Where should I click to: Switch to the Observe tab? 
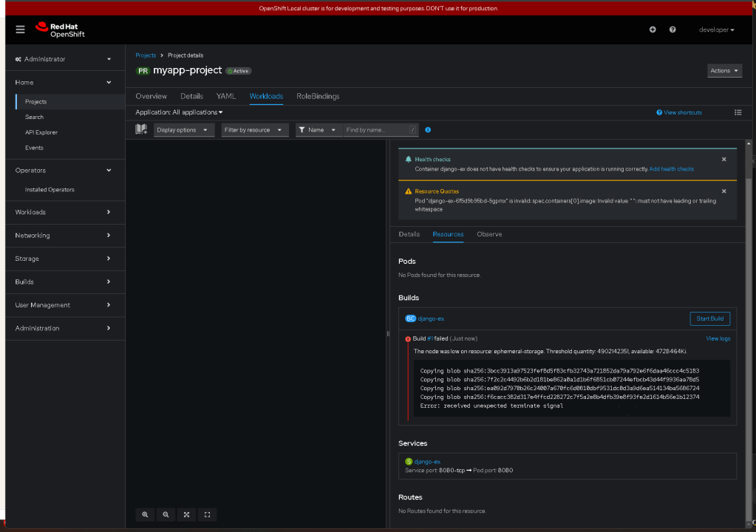(x=489, y=234)
